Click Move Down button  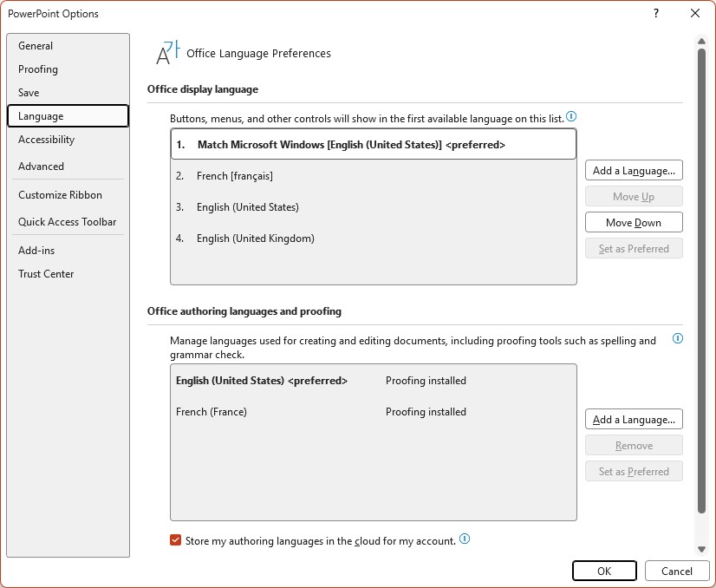pyautogui.click(x=634, y=223)
